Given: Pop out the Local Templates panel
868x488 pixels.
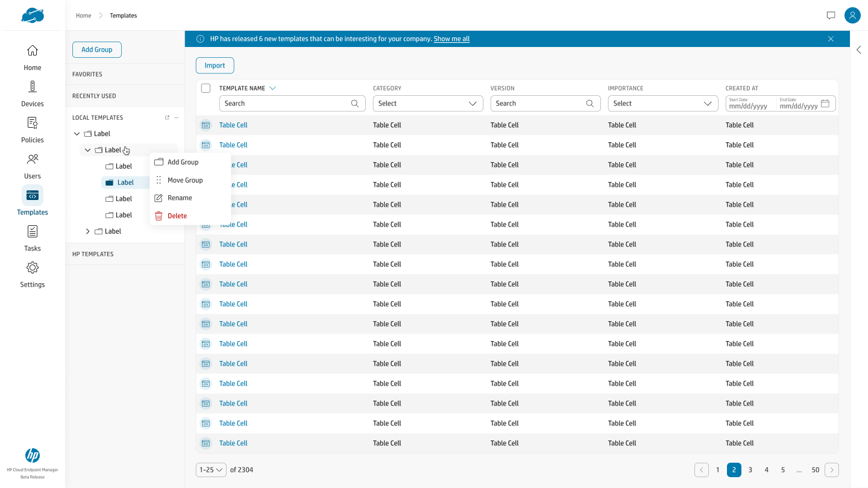Looking at the screenshot, I should 167,117.
